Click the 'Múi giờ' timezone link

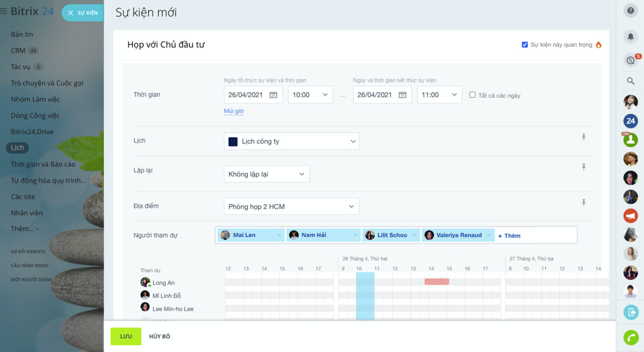pos(234,111)
